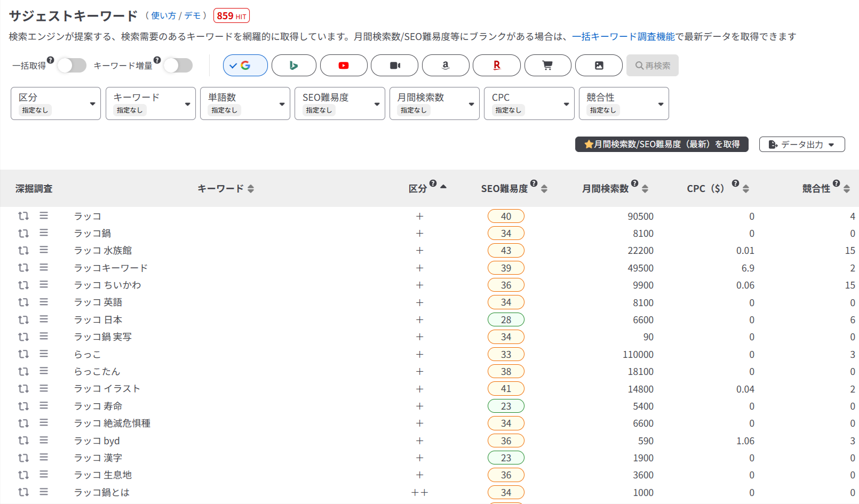Click the drill-down retweet icon for ラッコ鍋

[23, 234]
